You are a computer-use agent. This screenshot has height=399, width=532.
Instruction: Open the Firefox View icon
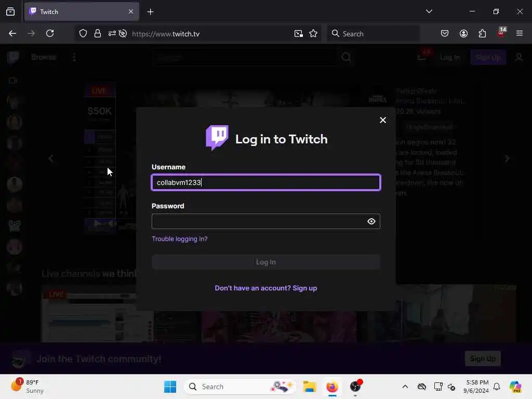coord(10,11)
